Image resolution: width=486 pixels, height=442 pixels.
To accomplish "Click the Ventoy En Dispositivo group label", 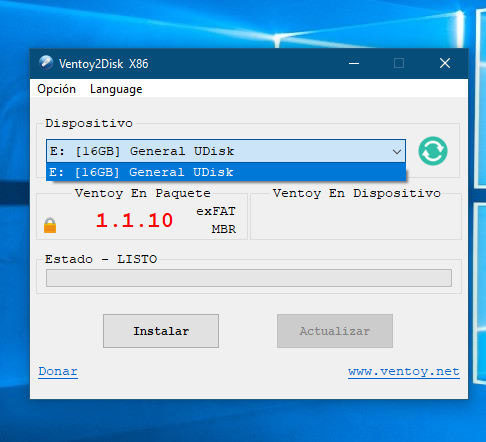I will 357,193.
